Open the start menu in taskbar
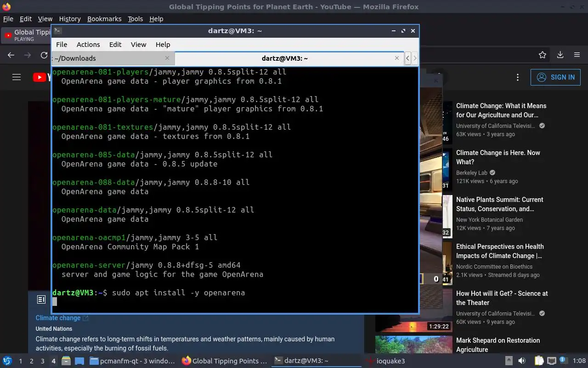Viewport: 588px width, 368px height. [x=7, y=361]
